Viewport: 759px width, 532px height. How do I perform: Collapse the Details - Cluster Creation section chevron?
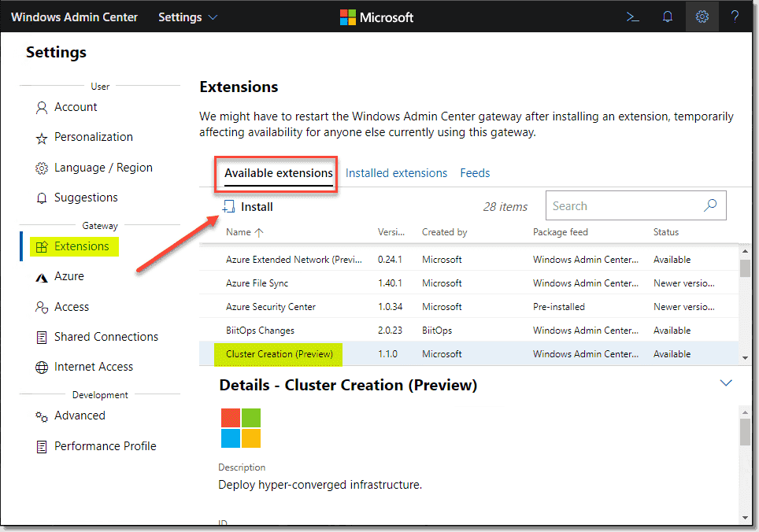(725, 382)
